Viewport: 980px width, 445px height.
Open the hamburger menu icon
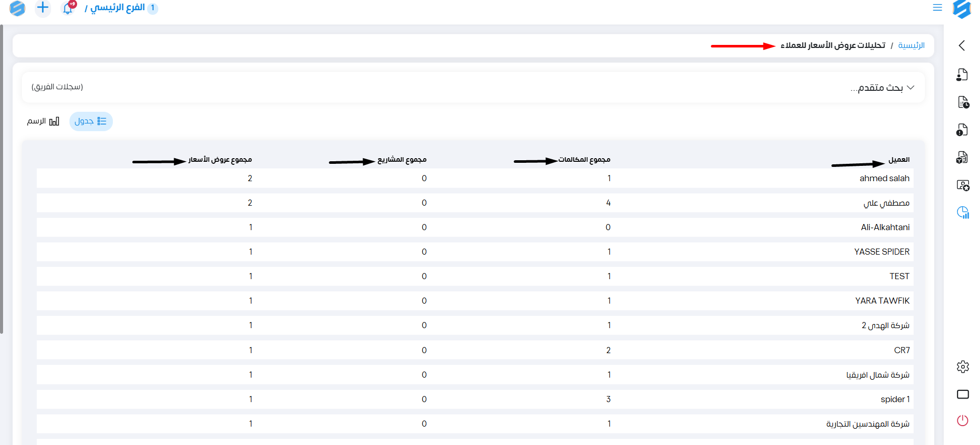[937, 8]
